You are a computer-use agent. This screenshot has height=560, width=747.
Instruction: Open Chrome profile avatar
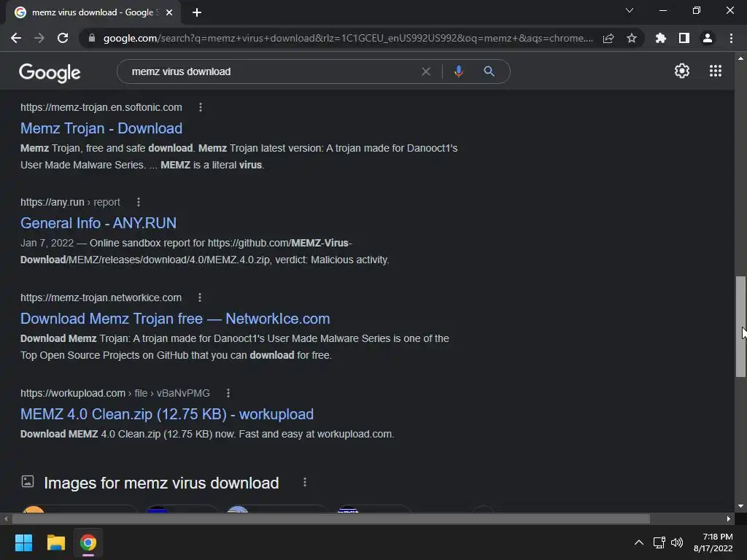click(x=708, y=38)
